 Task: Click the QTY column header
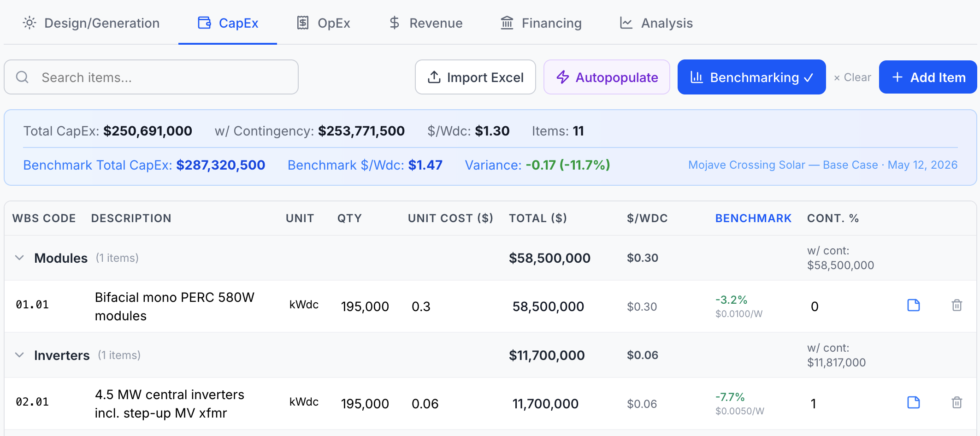(349, 218)
